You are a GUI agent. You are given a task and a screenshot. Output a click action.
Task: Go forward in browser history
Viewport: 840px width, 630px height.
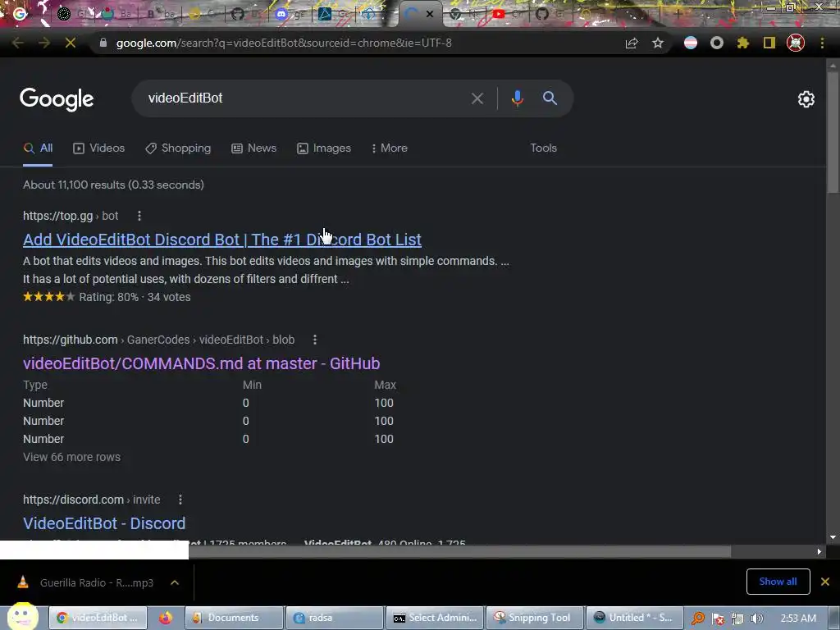[44, 43]
